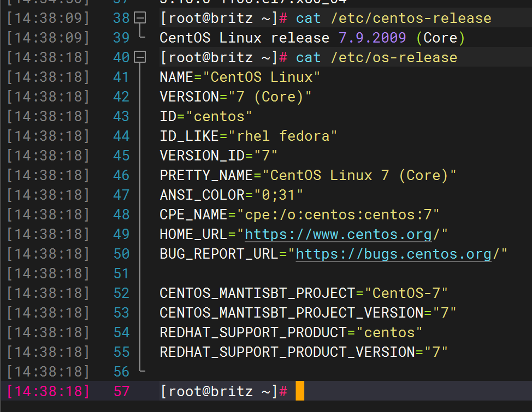Viewport: 532px width, 412px height.
Task: Click the pink [14:38:18] timestamp on line 57
Action: click(48, 392)
